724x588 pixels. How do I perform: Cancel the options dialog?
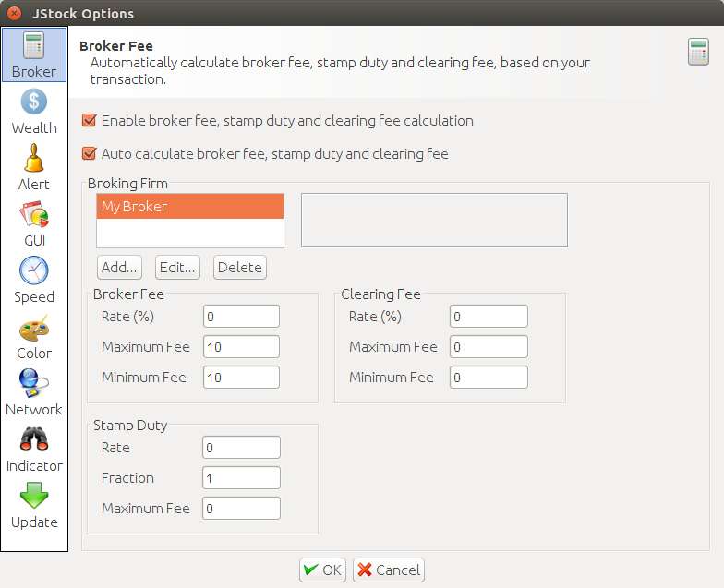point(388,570)
